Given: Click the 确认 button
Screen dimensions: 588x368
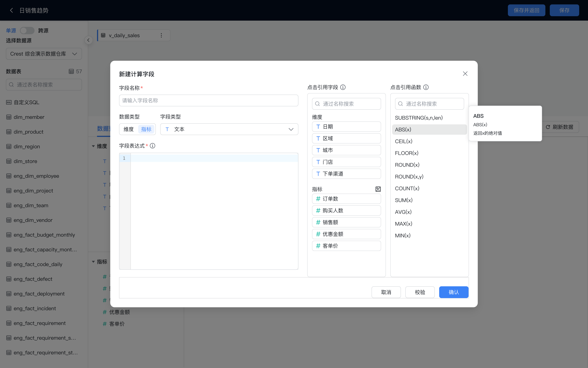Looking at the screenshot, I should click(x=454, y=292).
